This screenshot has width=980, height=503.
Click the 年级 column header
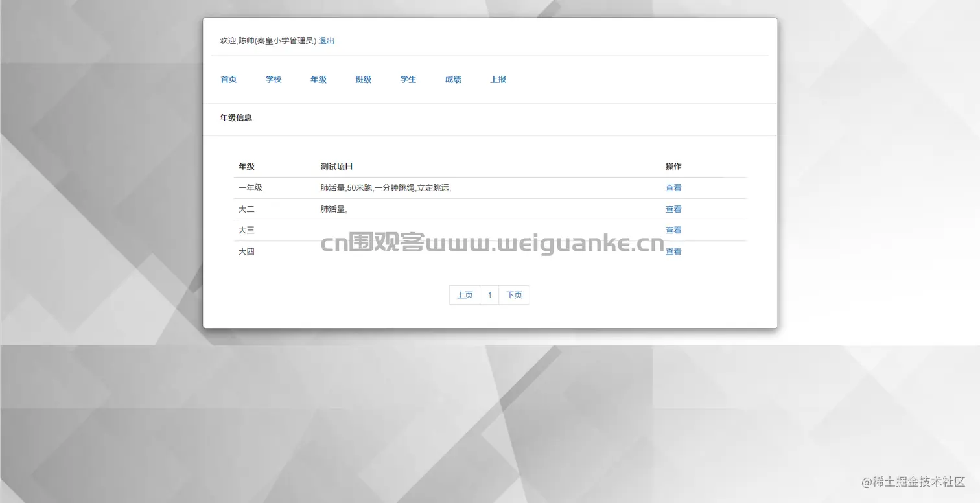pyautogui.click(x=246, y=167)
